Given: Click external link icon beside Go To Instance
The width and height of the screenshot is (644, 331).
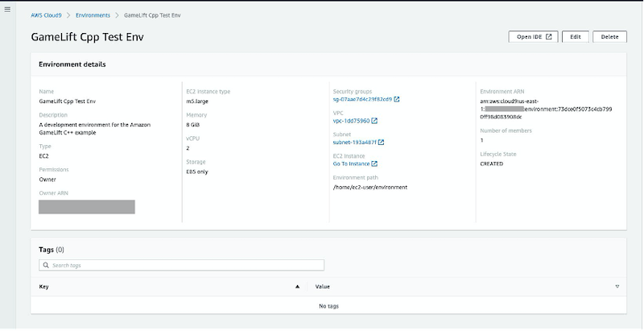Looking at the screenshot, I should (374, 163).
